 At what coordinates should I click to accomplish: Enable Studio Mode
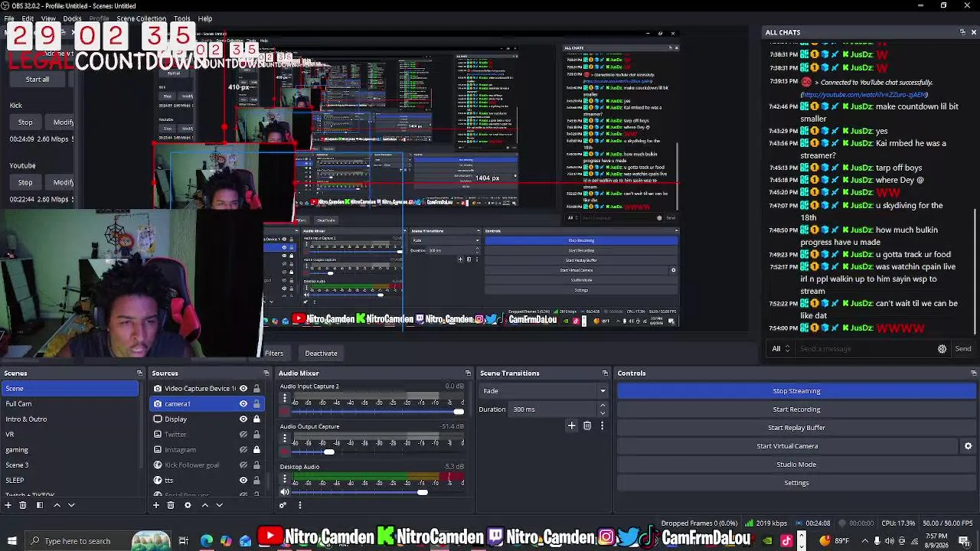796,465
